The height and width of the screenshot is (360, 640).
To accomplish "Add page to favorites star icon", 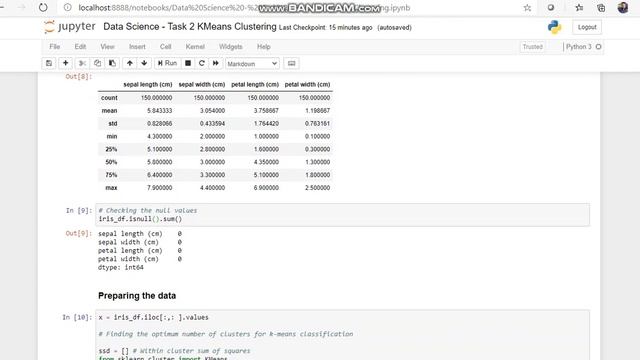I will coord(527,8).
